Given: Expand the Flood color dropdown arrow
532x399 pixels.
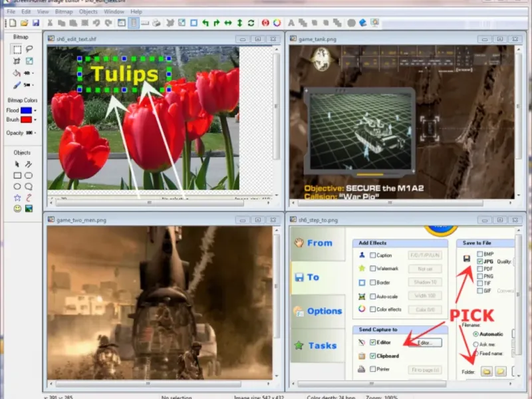Looking at the screenshot, I should [35, 110].
